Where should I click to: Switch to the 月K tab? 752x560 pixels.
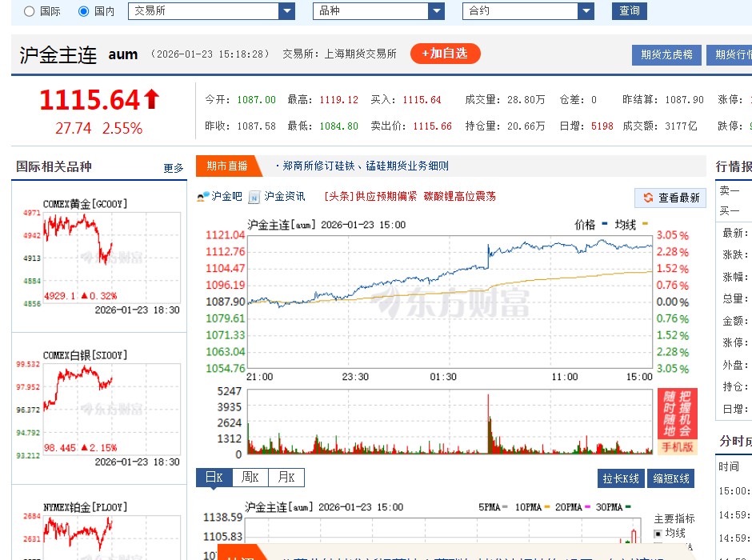pyautogui.click(x=285, y=477)
